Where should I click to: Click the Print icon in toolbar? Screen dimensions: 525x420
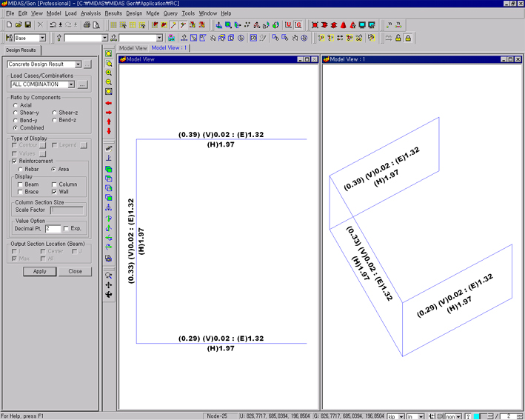(86, 25)
